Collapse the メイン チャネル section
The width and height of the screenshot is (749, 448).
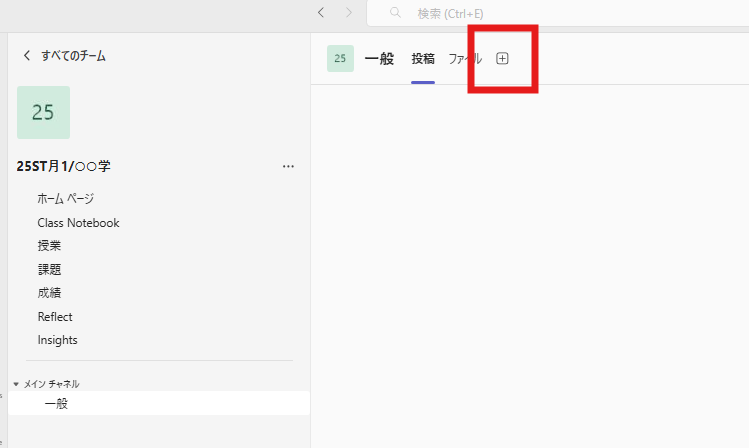[16, 384]
